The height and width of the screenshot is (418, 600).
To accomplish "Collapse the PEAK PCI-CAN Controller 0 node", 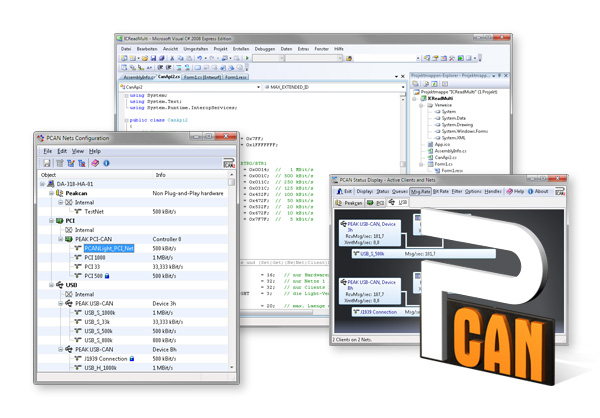I will pos(60,239).
